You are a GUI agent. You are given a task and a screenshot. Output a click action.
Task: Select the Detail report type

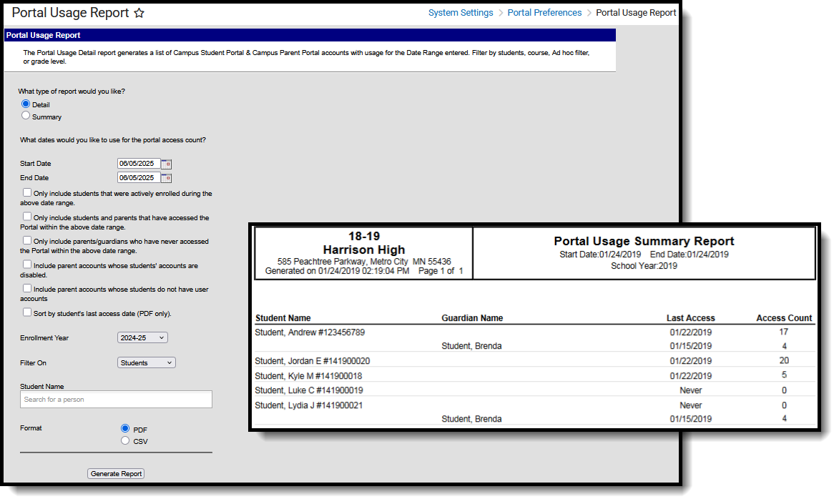26,104
